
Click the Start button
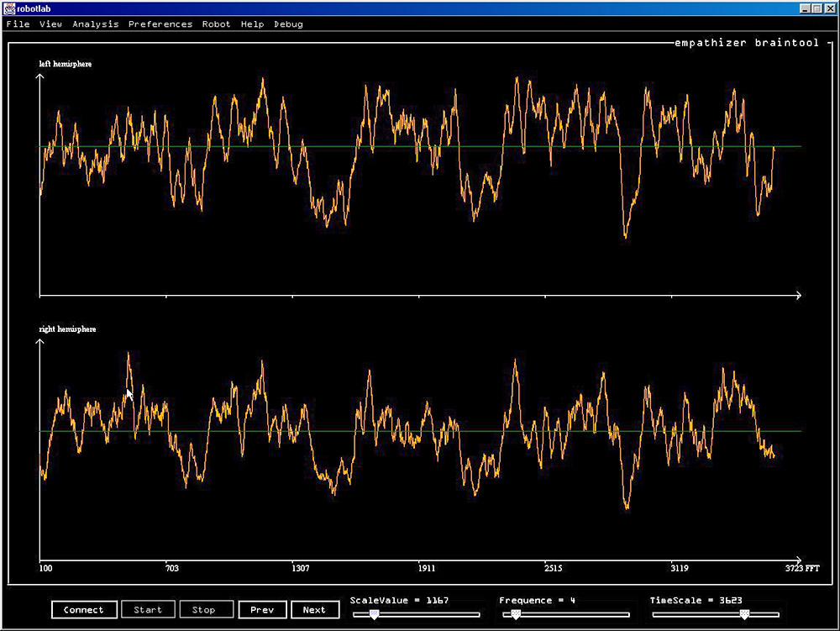(148, 609)
